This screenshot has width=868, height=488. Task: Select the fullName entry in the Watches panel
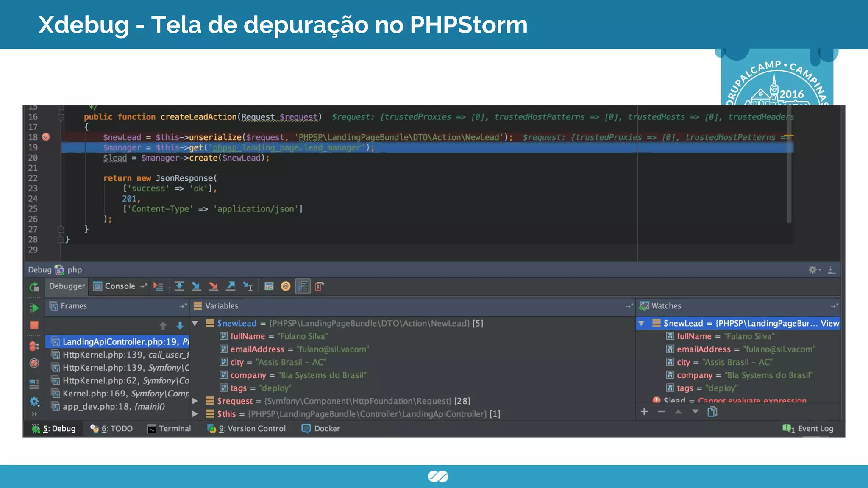[x=721, y=336]
